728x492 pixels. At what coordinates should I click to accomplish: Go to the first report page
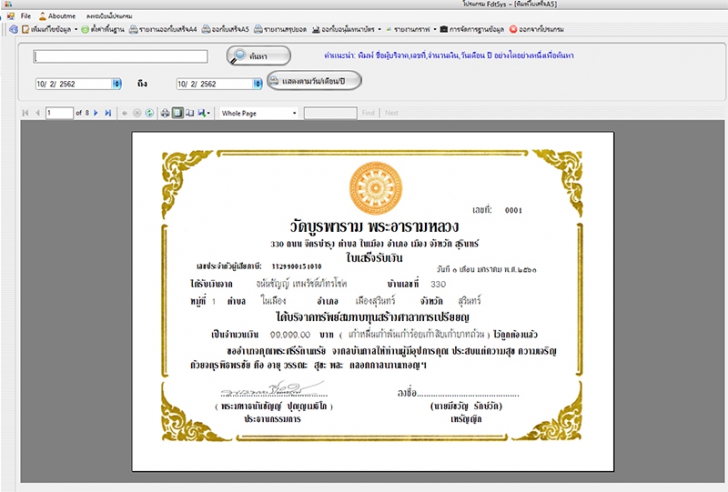click(25, 113)
